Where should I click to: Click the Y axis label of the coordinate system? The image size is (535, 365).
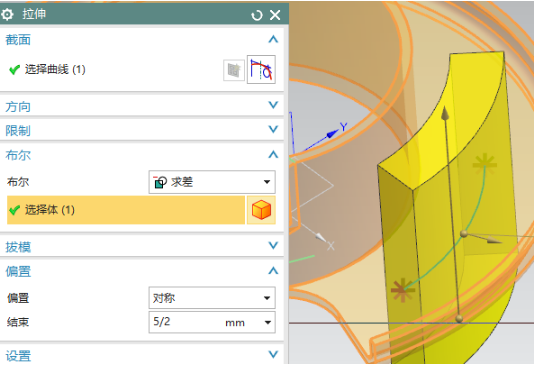tap(344, 127)
